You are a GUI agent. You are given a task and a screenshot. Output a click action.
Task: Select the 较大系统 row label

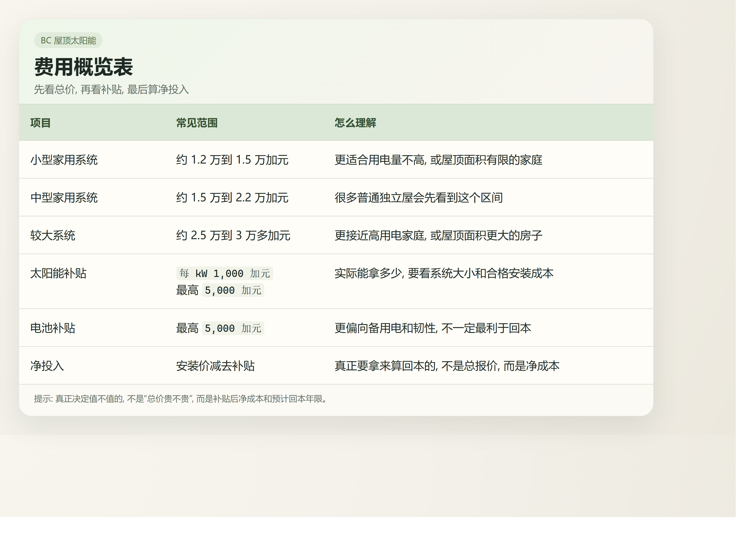pos(53,236)
